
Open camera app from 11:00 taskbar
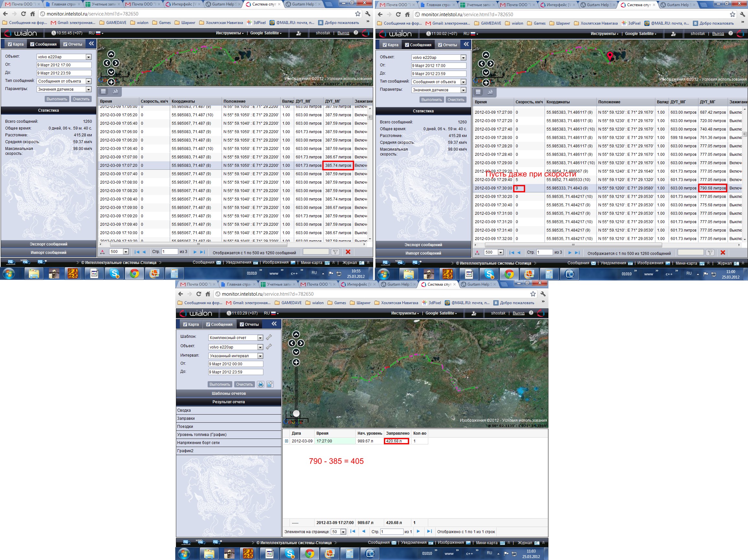[x=570, y=274]
